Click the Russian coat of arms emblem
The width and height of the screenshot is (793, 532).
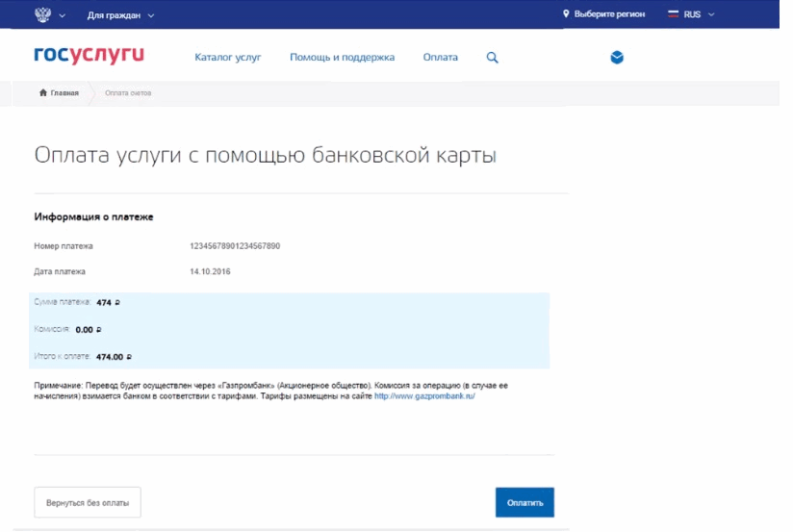[x=41, y=14]
